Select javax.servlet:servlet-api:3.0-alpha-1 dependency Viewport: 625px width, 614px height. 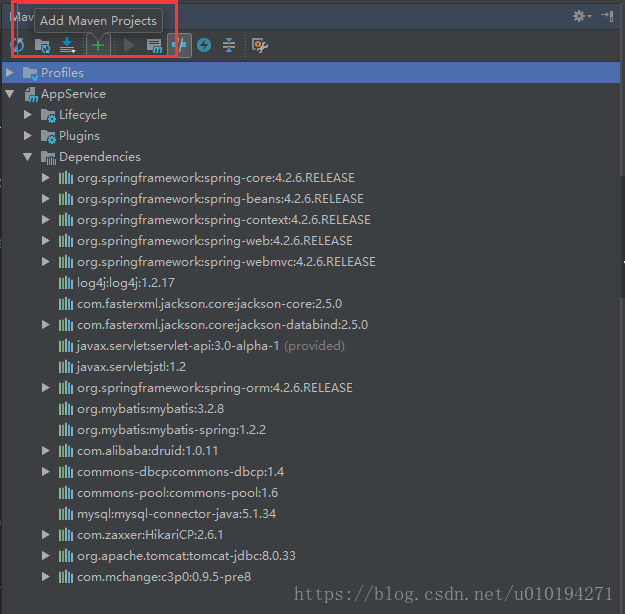(x=178, y=346)
